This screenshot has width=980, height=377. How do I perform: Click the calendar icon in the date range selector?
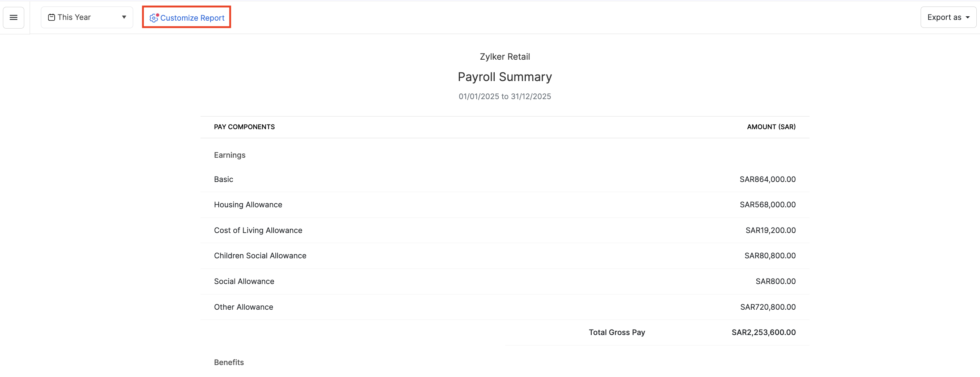52,17
